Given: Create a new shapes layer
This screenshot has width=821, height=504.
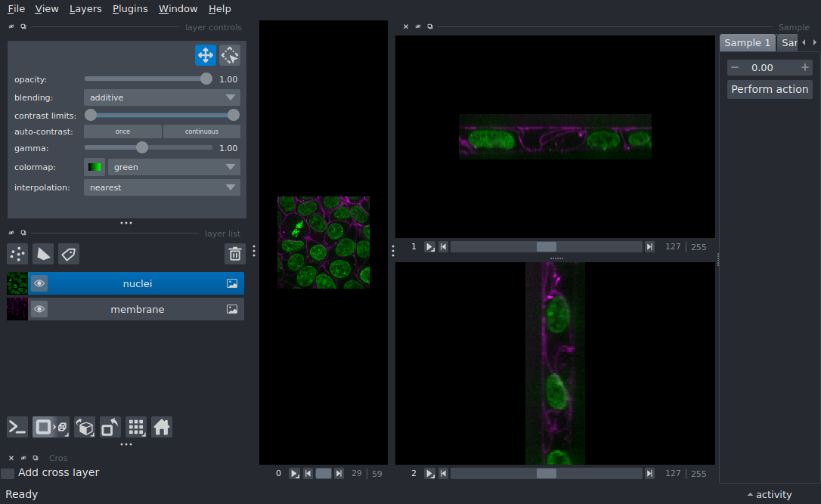Looking at the screenshot, I should (x=43, y=254).
